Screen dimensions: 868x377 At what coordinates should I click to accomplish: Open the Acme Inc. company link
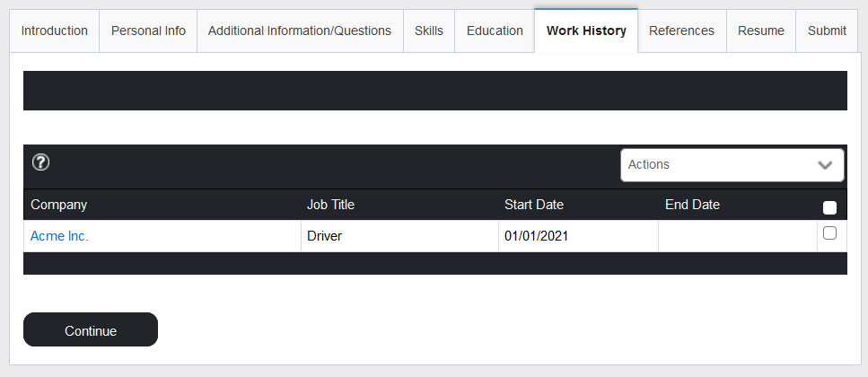click(59, 236)
